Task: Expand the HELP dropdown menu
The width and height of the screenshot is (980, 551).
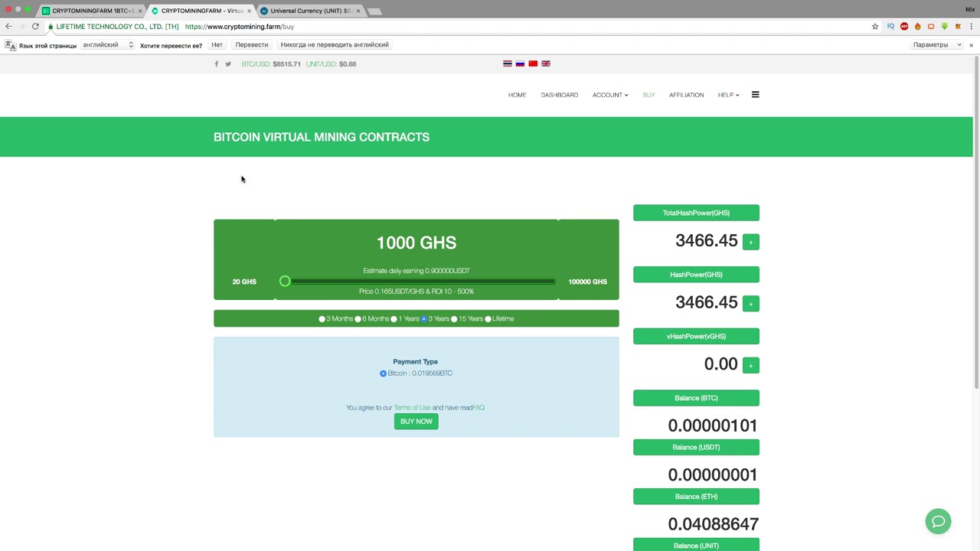Action: [x=728, y=95]
